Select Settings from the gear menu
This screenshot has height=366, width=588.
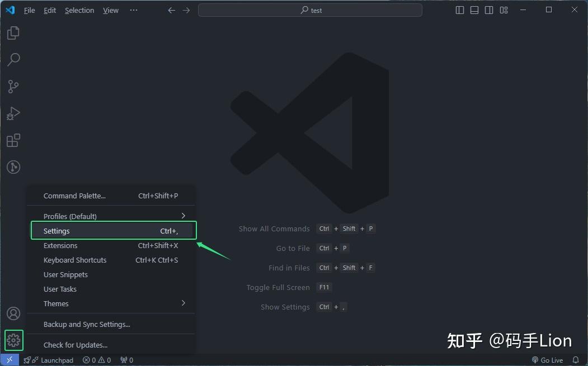tap(57, 230)
